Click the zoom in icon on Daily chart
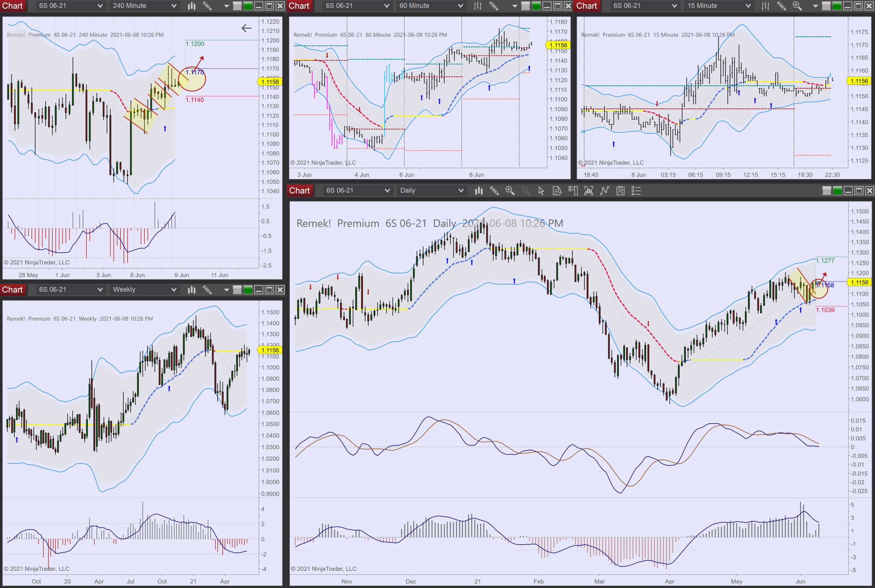The width and height of the screenshot is (875, 588). [x=510, y=190]
